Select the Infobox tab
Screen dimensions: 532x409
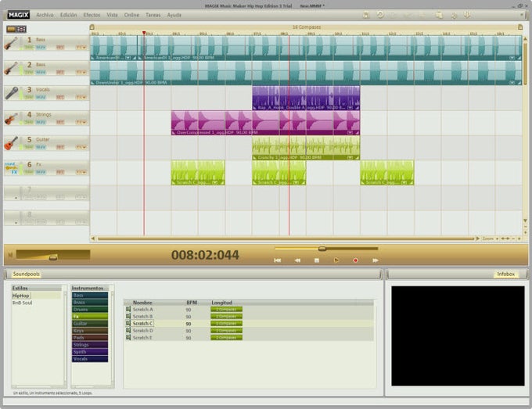coord(506,274)
